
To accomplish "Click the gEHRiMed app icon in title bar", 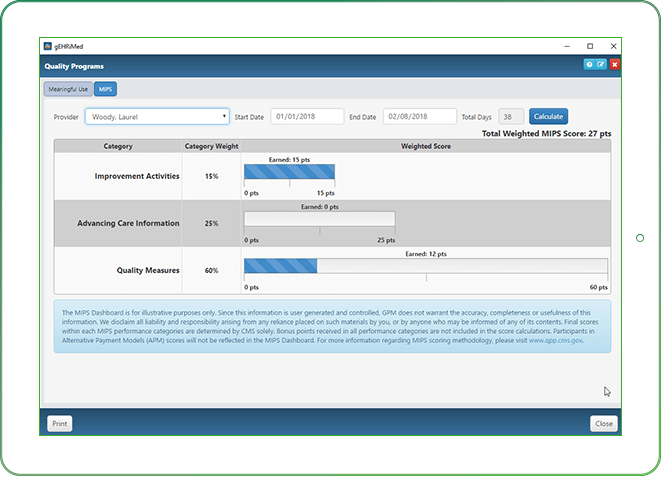I will (47, 46).
